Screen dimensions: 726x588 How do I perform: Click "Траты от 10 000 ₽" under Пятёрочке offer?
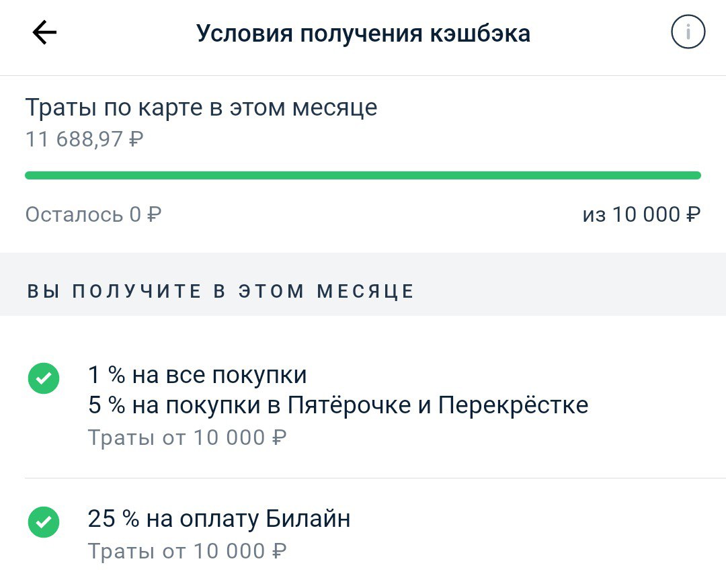point(187,437)
